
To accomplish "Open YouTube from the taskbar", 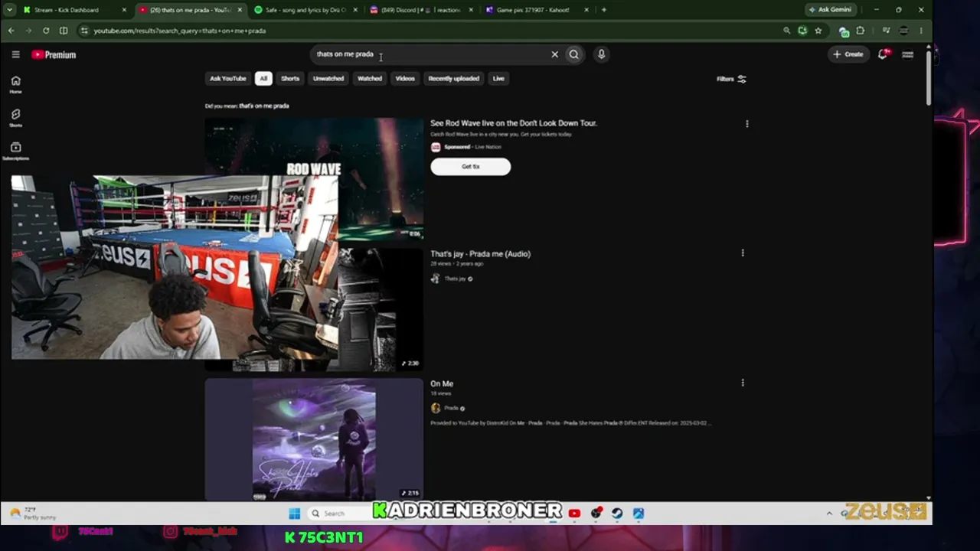I will click(x=574, y=514).
